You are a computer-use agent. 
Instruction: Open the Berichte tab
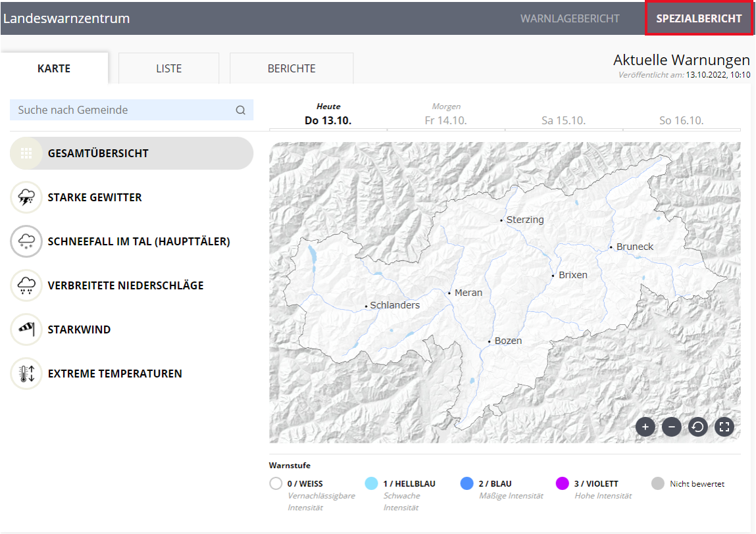tap(291, 68)
